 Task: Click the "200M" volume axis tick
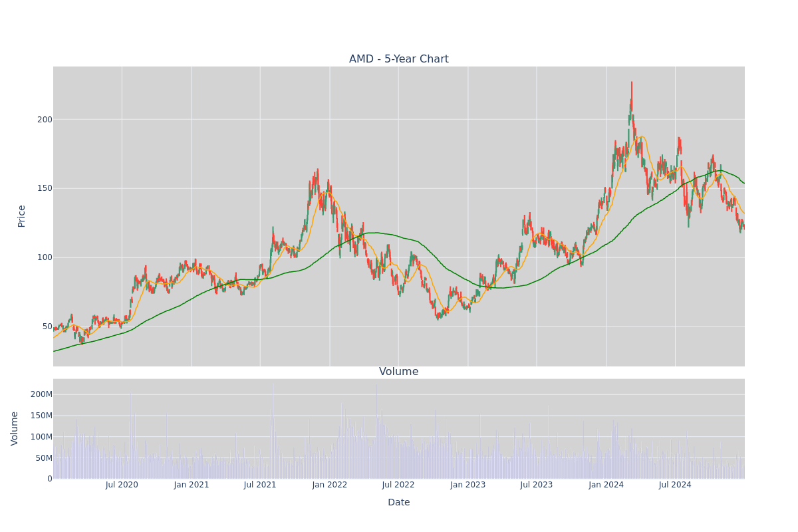41,394
